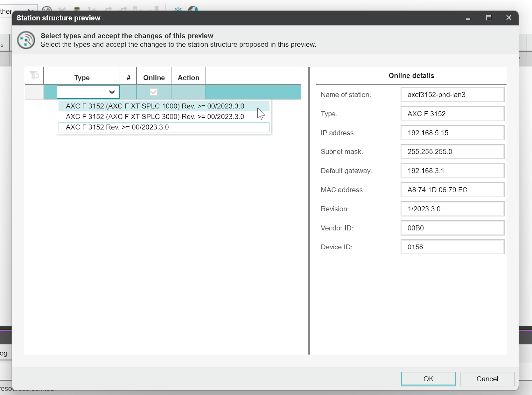
Task: Confirm changes with the OK button
Action: click(428, 379)
